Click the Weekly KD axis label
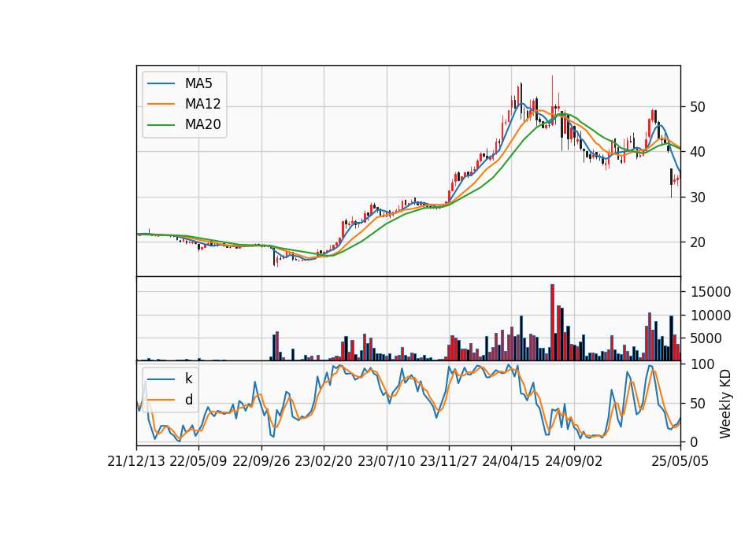This screenshot has height=543, width=756. click(x=724, y=404)
